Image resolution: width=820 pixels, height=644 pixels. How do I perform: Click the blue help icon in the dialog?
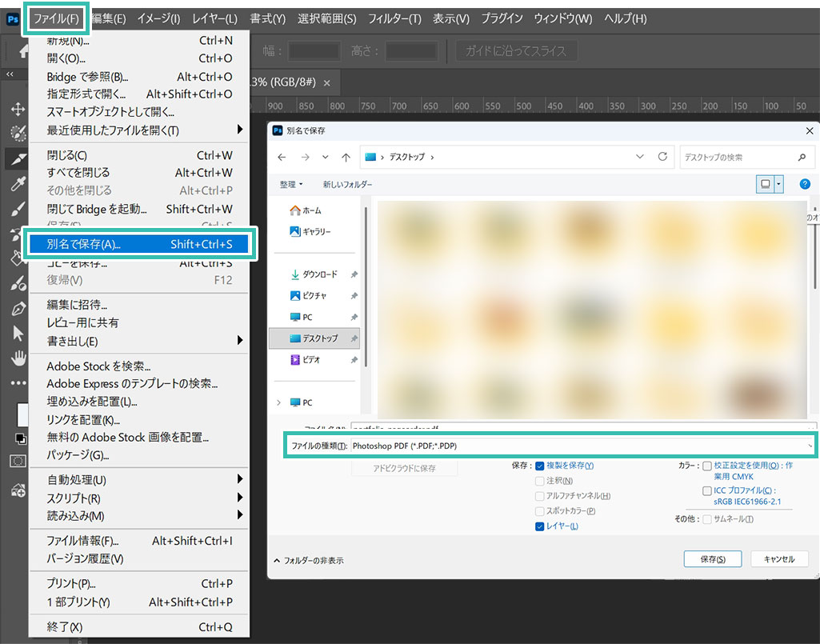click(805, 184)
